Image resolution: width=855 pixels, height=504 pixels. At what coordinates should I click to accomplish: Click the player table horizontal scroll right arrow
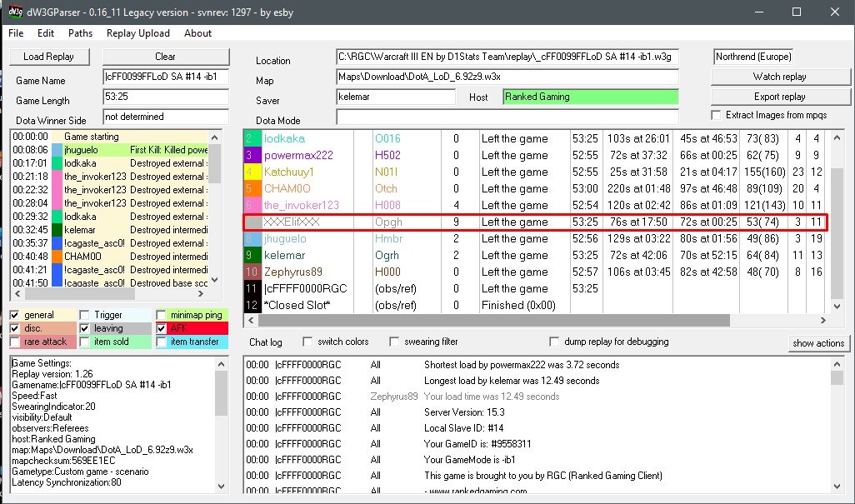click(822, 321)
